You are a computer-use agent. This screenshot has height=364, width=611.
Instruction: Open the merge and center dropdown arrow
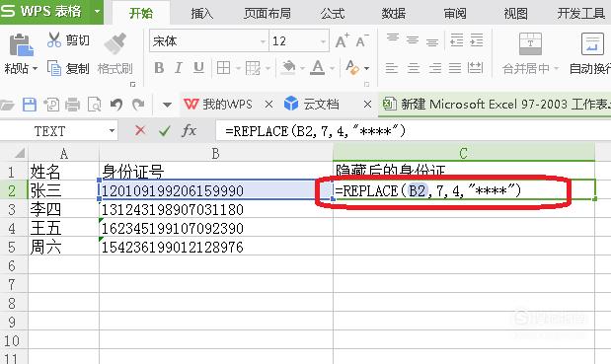click(556, 68)
